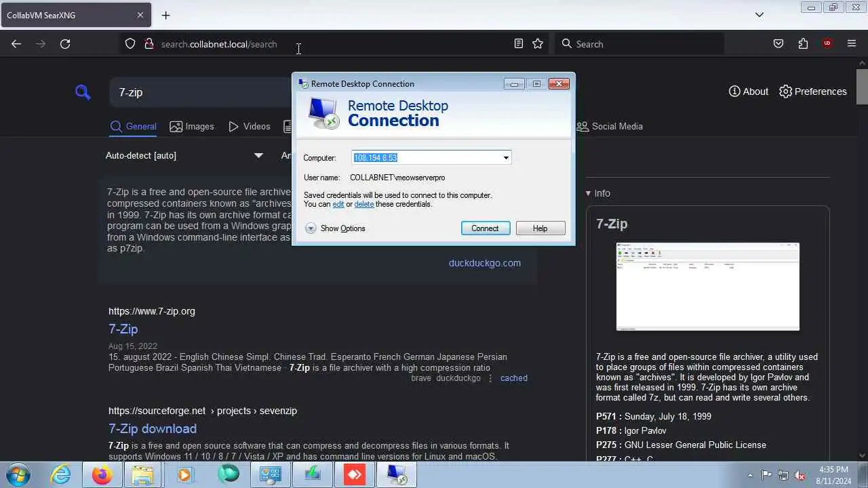This screenshot has width=868, height=488.
Task: Open the red AnyDesk taskbar icon
Action: click(355, 475)
